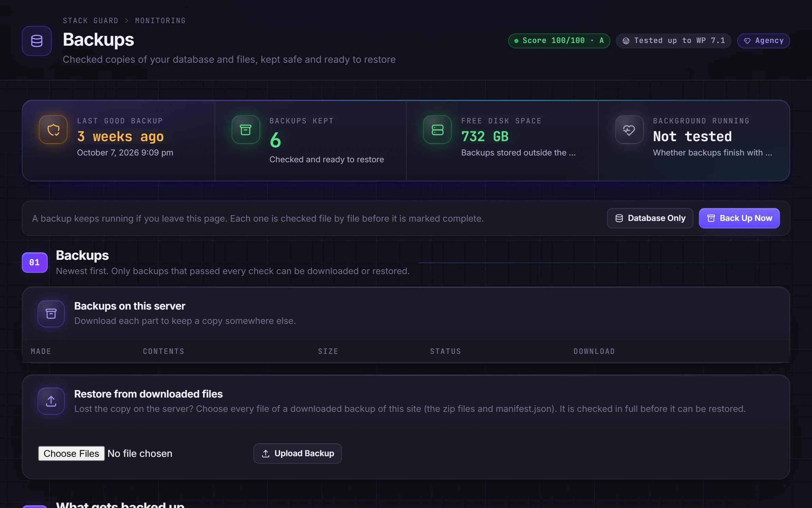Click the server icon beside Free Disk Space
The width and height of the screenshot is (812, 508).
(x=437, y=130)
